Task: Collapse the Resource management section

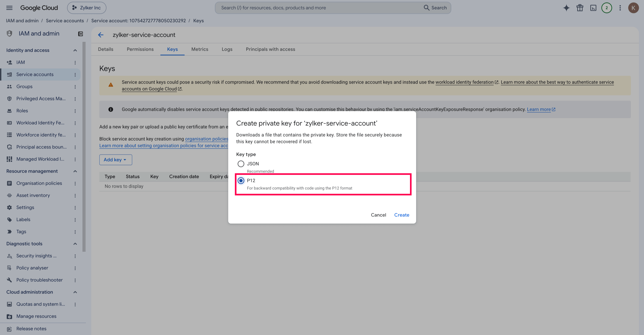Action: pos(75,171)
